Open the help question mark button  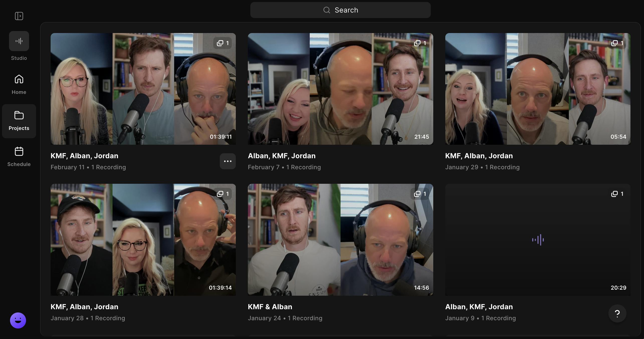point(617,313)
